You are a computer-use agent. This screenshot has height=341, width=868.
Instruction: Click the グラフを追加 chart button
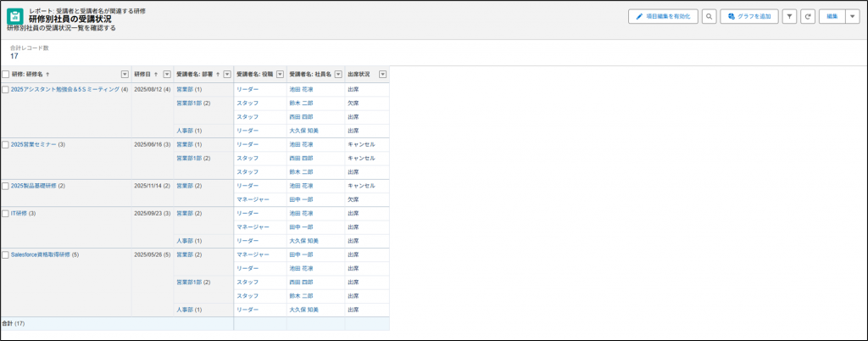749,16
